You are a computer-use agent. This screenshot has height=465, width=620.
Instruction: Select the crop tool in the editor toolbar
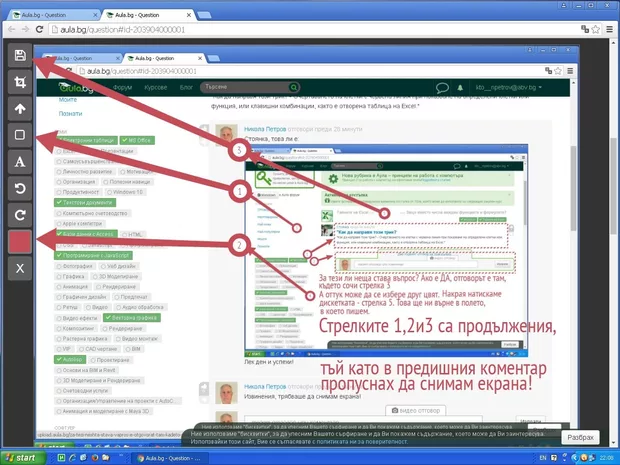[x=20, y=82]
